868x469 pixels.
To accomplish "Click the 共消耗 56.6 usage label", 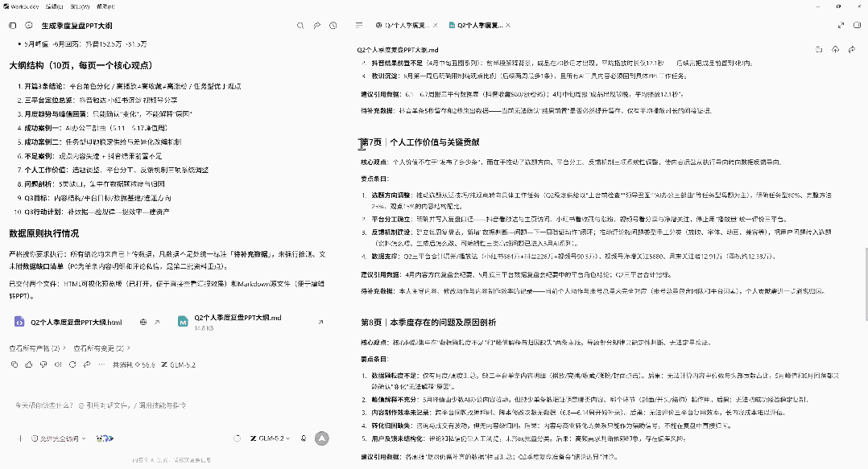I will point(134,364).
